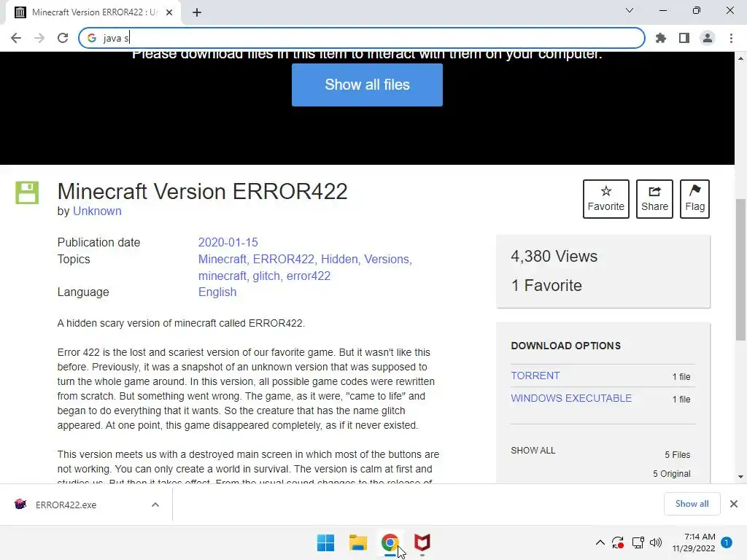Click the address bar containing 'java s'
Viewport: 747px width, 560px height.
362,38
